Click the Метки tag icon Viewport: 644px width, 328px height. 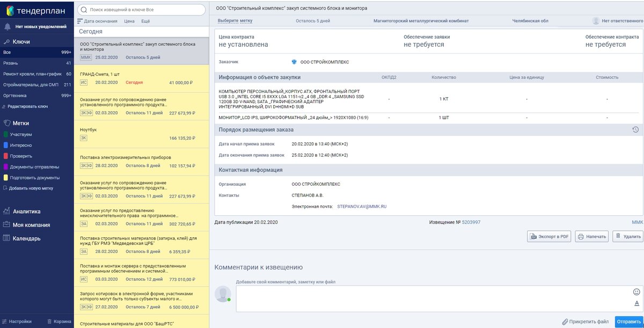coord(7,122)
